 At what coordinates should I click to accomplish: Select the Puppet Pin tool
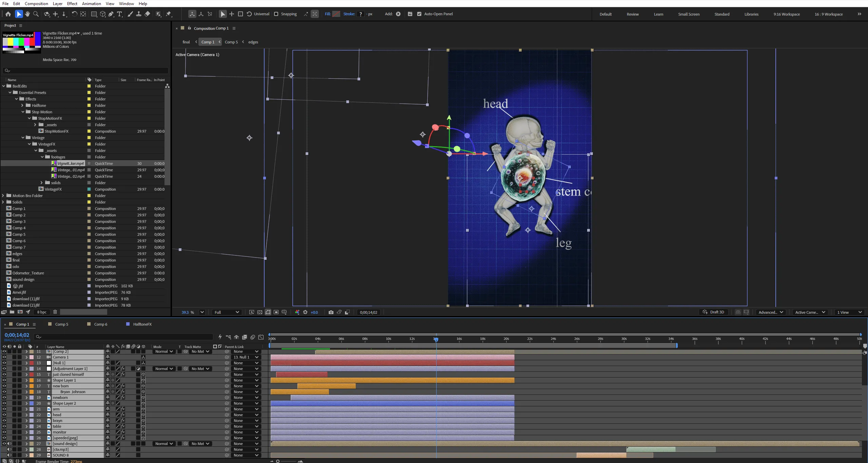click(169, 14)
